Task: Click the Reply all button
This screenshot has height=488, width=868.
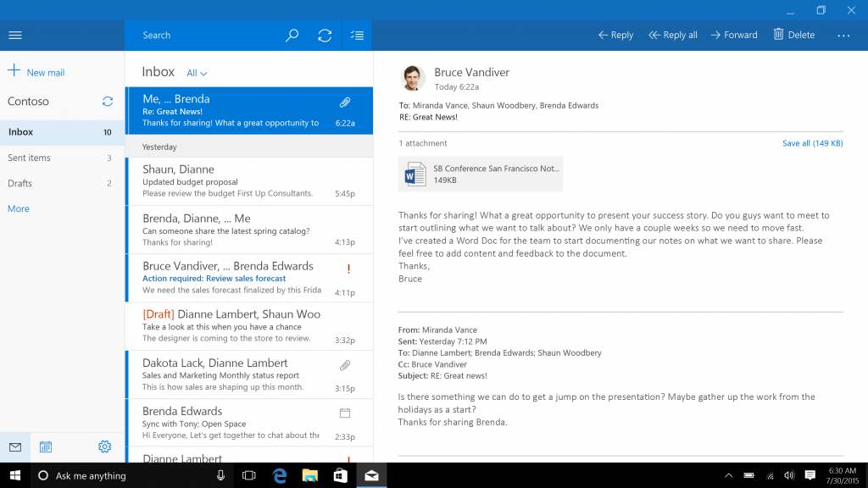Action: coord(673,35)
